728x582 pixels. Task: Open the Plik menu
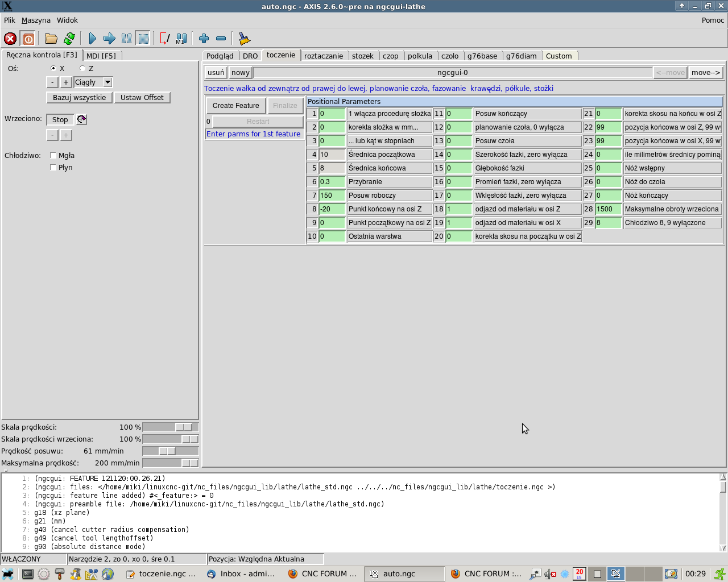pos(10,20)
